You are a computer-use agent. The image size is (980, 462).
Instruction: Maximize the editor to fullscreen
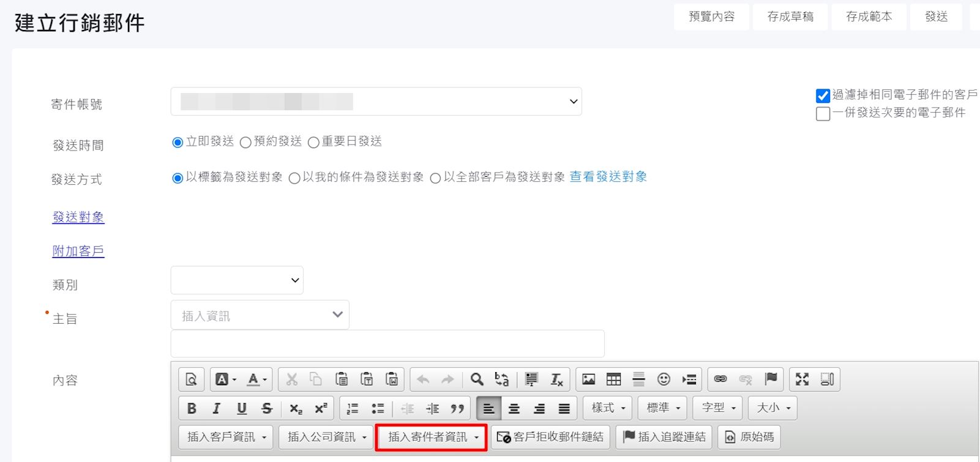pyautogui.click(x=802, y=379)
